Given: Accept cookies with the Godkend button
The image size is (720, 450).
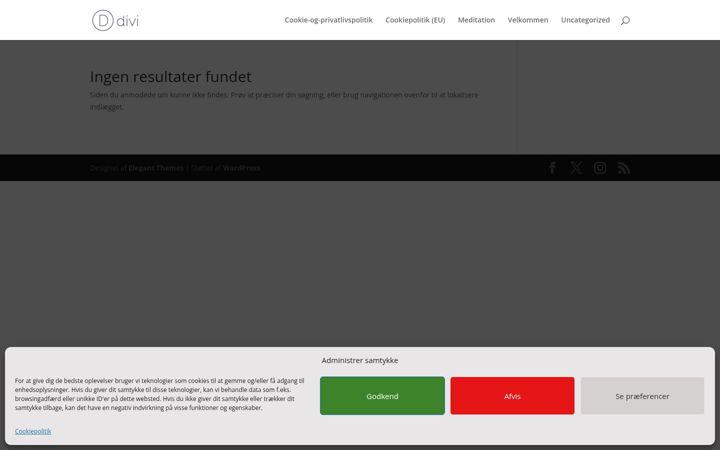Looking at the screenshot, I should (x=382, y=396).
